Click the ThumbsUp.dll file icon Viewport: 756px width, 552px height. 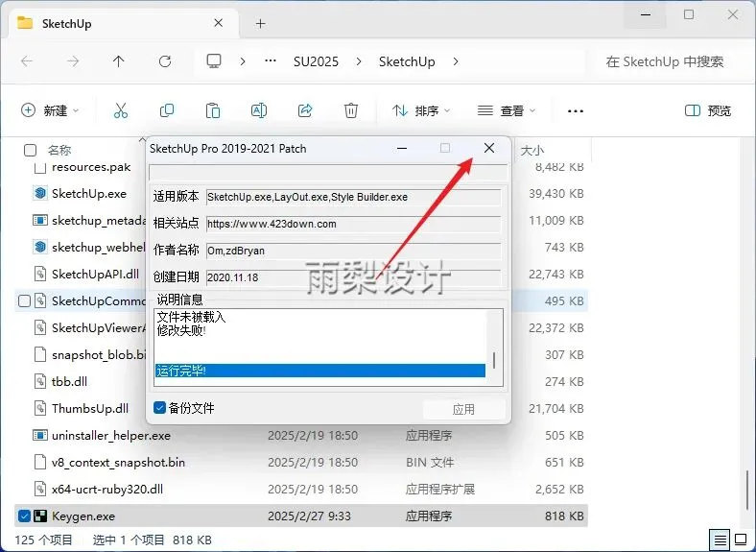(x=40, y=408)
